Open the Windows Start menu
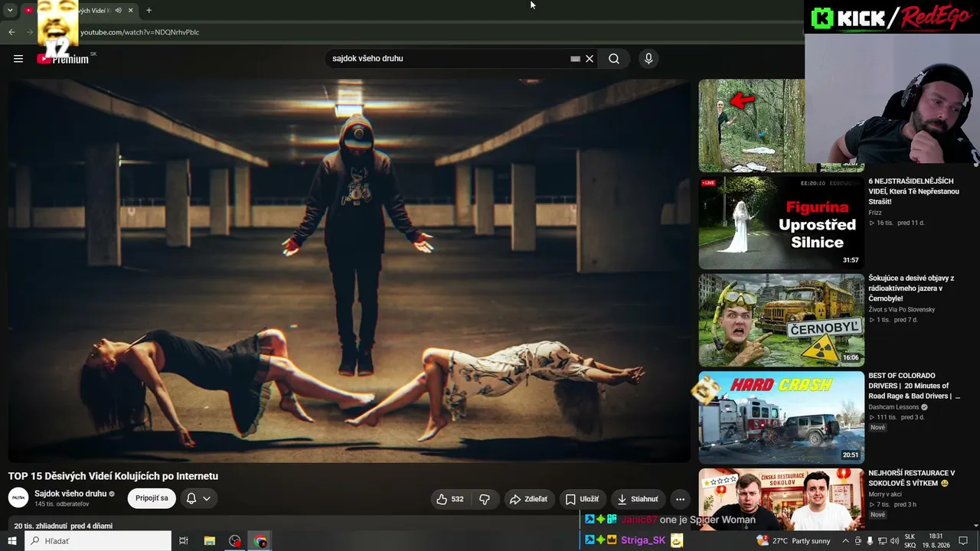The image size is (980, 551). [12, 541]
